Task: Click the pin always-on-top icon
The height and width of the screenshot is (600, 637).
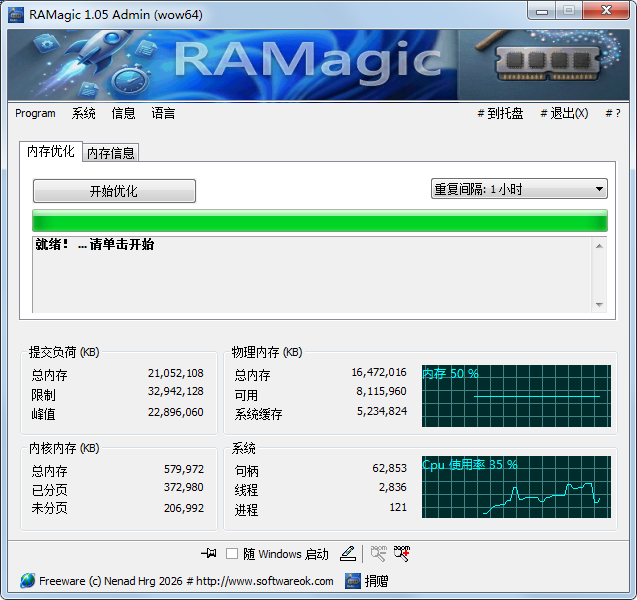Action: point(209,553)
